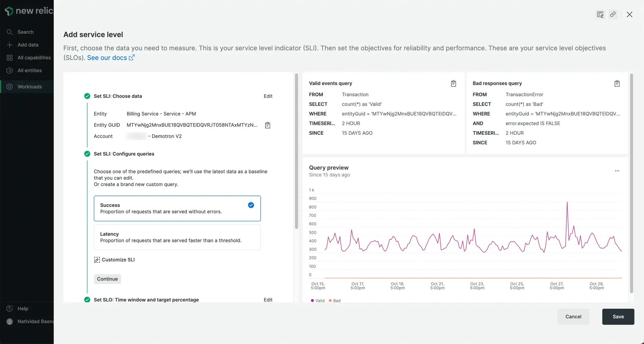Toggle the Bad series in chart legend
Image resolution: width=644 pixels, height=344 pixels.
click(x=335, y=301)
